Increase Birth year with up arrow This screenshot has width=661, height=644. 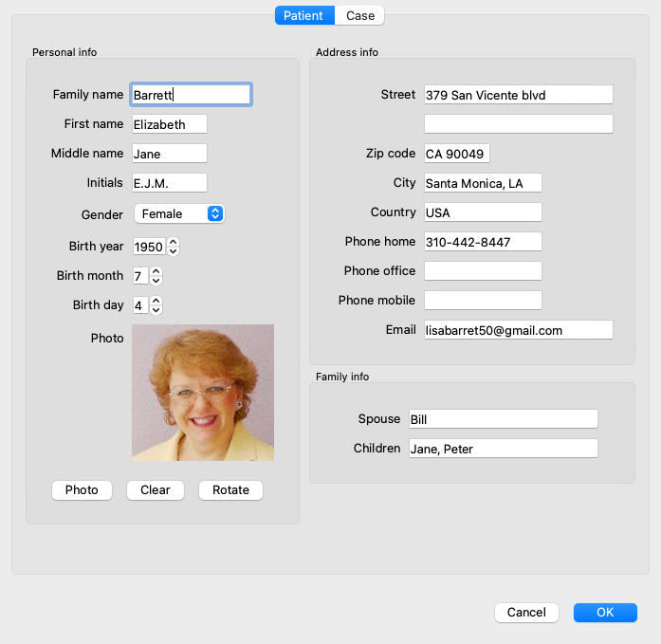point(174,242)
